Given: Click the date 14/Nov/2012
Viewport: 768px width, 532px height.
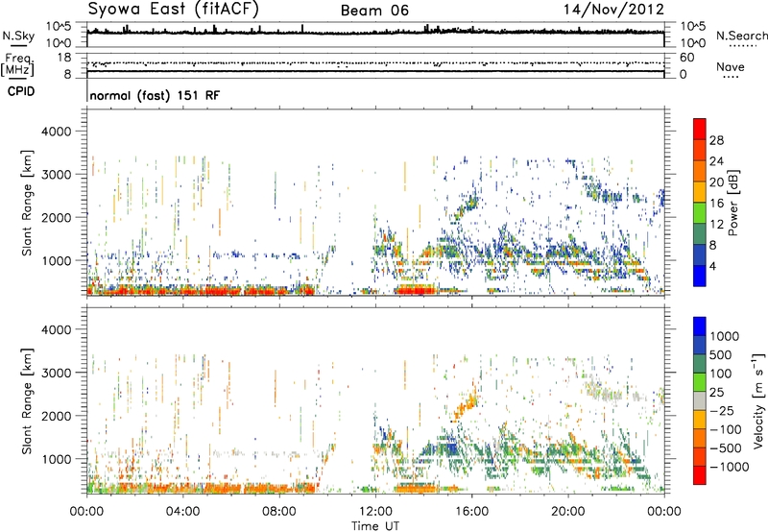Looking at the screenshot, I should tap(613, 10).
